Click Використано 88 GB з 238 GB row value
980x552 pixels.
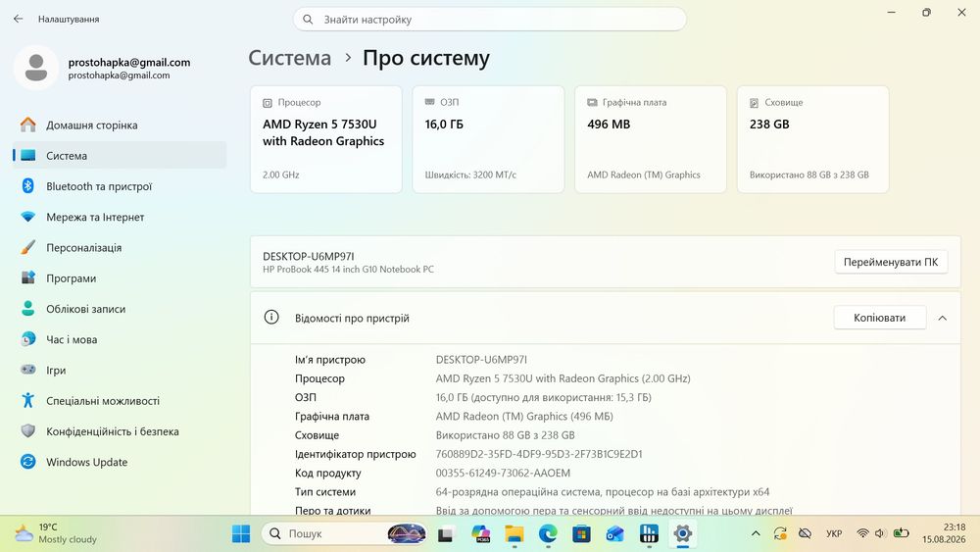coord(505,435)
